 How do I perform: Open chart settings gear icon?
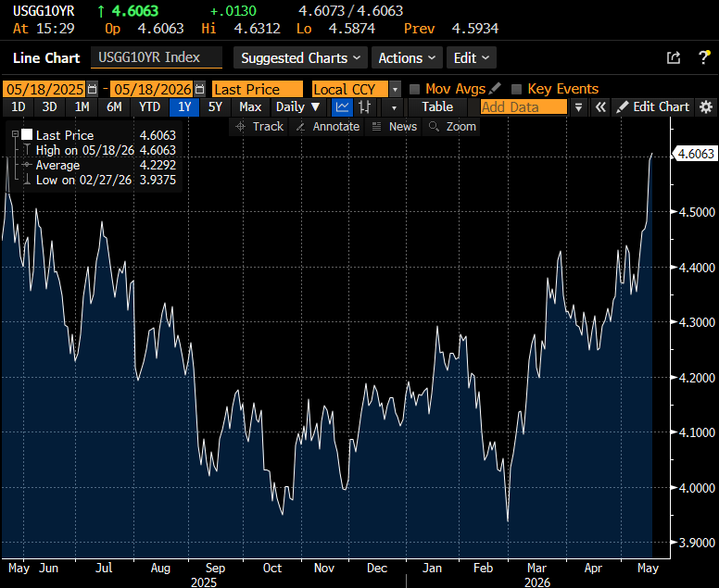[706, 107]
